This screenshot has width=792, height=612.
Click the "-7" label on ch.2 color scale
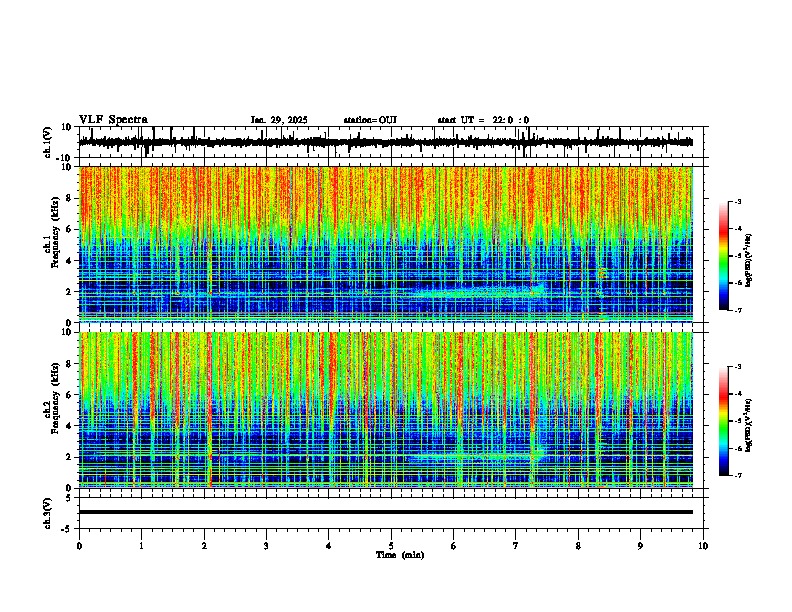pos(737,475)
